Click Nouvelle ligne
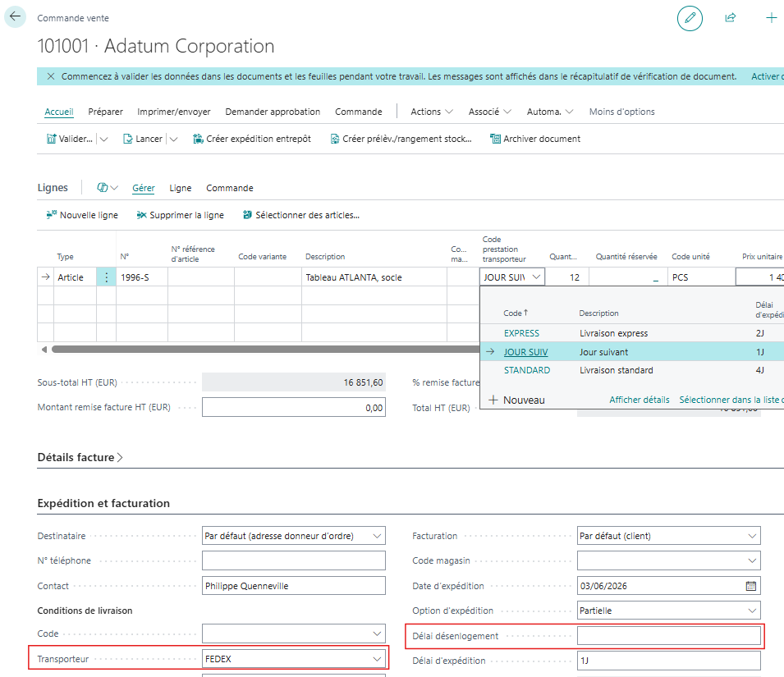784x677 pixels. tap(82, 215)
